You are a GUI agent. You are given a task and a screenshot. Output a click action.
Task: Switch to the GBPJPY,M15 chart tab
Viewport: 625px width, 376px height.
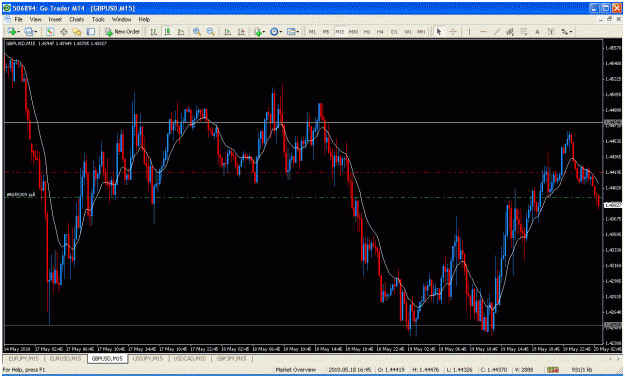[x=231, y=358]
